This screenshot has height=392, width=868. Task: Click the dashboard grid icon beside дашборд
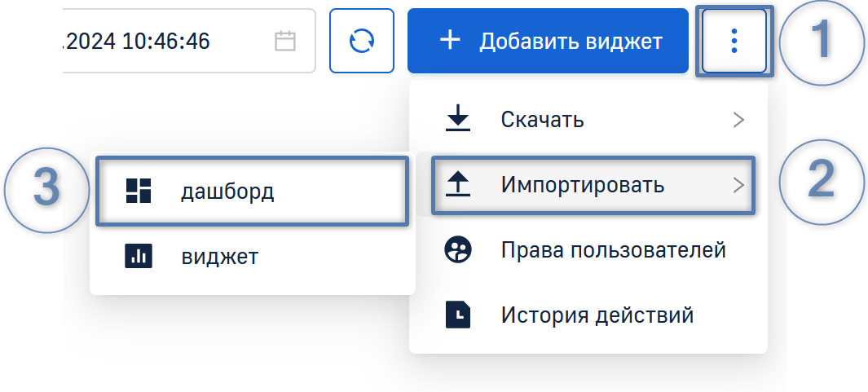pyautogui.click(x=139, y=191)
